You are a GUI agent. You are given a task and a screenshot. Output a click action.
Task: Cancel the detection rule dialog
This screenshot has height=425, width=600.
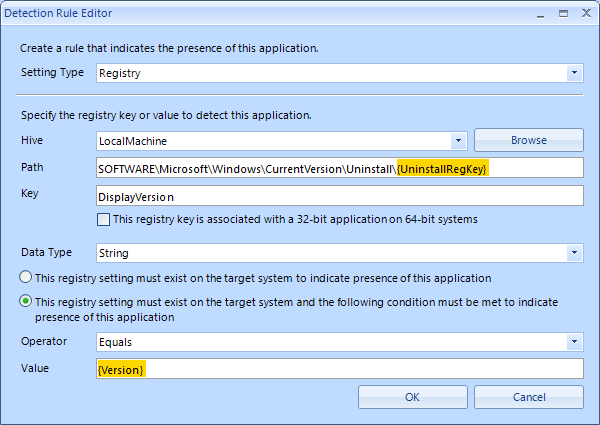coord(529,397)
